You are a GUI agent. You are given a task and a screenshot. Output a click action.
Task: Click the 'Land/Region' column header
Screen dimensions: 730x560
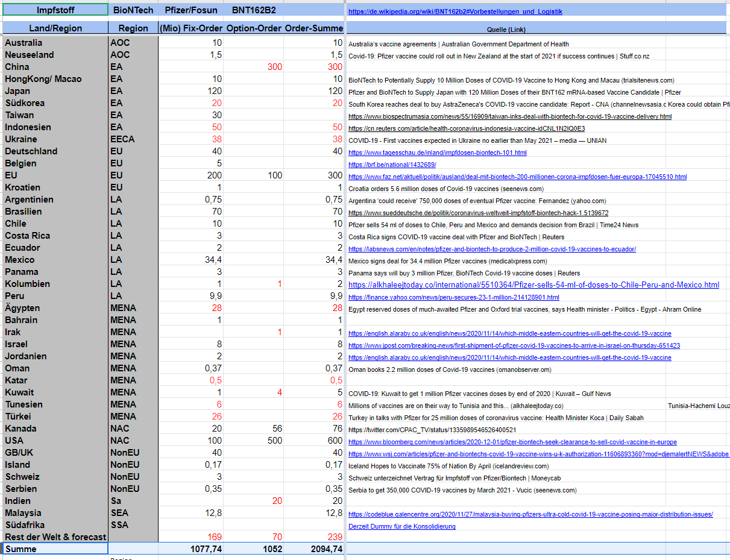point(55,28)
